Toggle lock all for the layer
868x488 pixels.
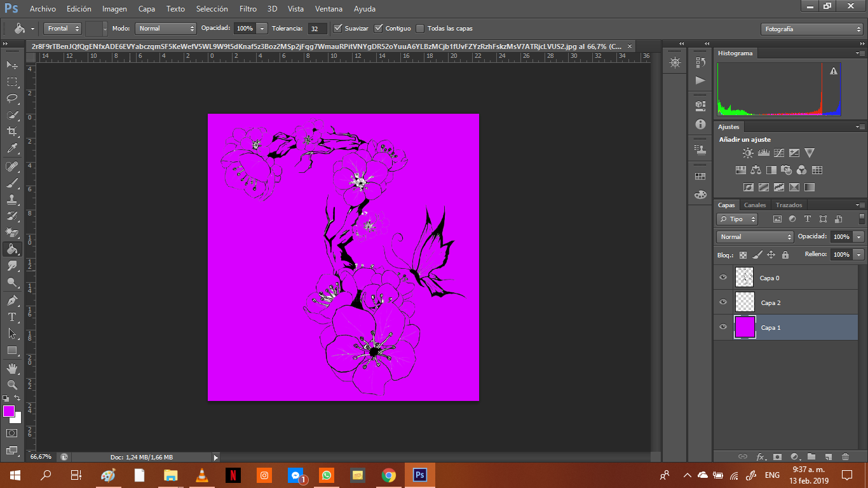click(785, 255)
